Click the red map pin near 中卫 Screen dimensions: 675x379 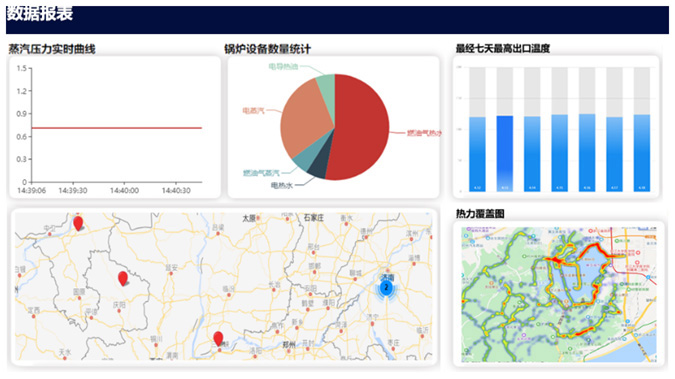point(78,223)
